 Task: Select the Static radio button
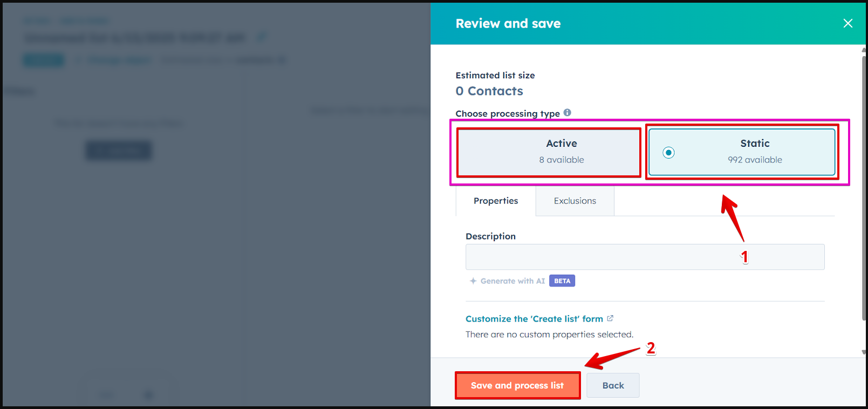coord(668,153)
